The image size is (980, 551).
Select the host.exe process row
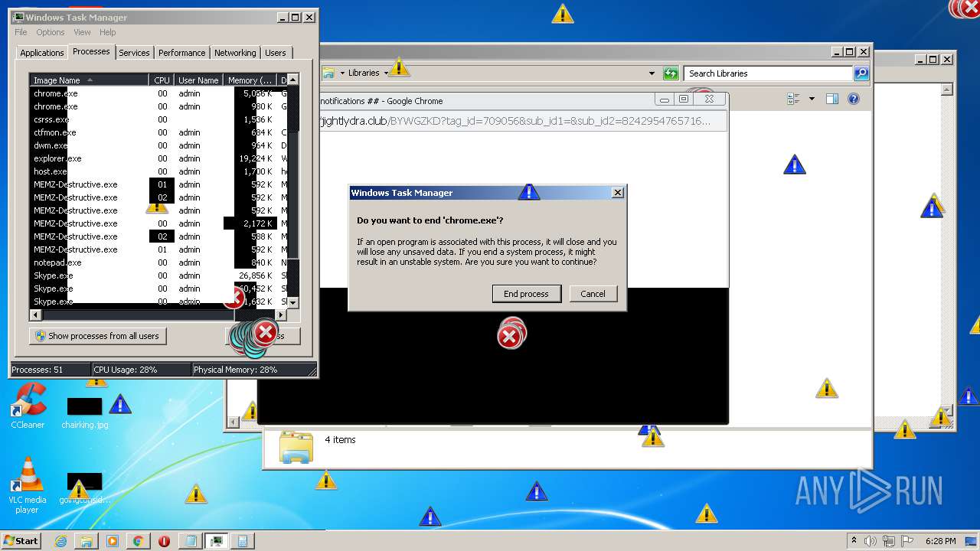(x=158, y=171)
